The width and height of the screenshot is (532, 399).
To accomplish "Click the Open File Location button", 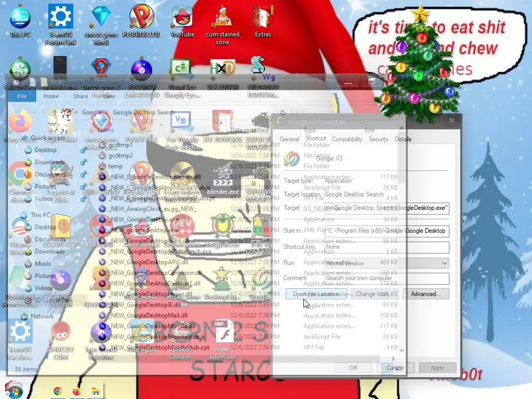I will tap(315, 294).
